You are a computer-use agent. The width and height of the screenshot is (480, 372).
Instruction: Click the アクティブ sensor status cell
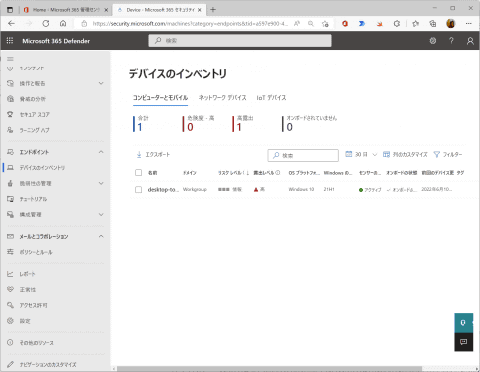pos(370,190)
